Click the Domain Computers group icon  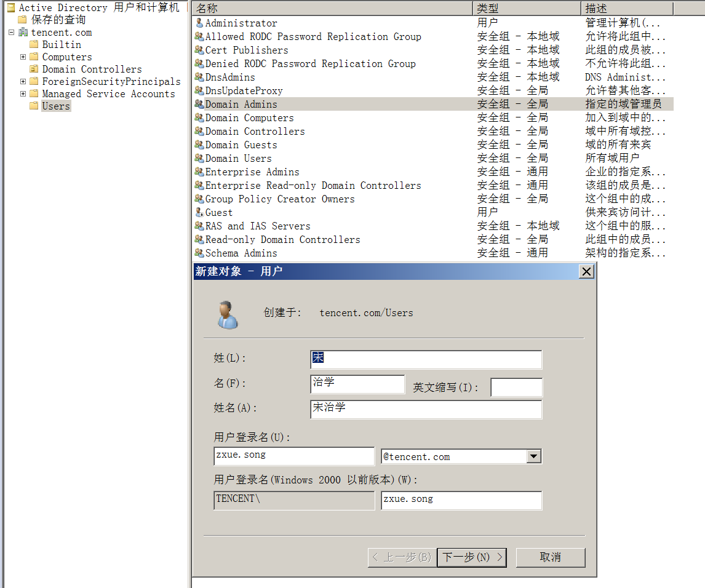[x=200, y=117]
